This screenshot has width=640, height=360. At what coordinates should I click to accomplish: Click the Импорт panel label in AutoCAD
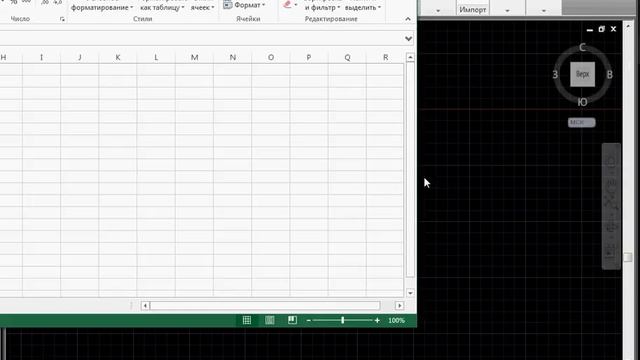(x=473, y=10)
